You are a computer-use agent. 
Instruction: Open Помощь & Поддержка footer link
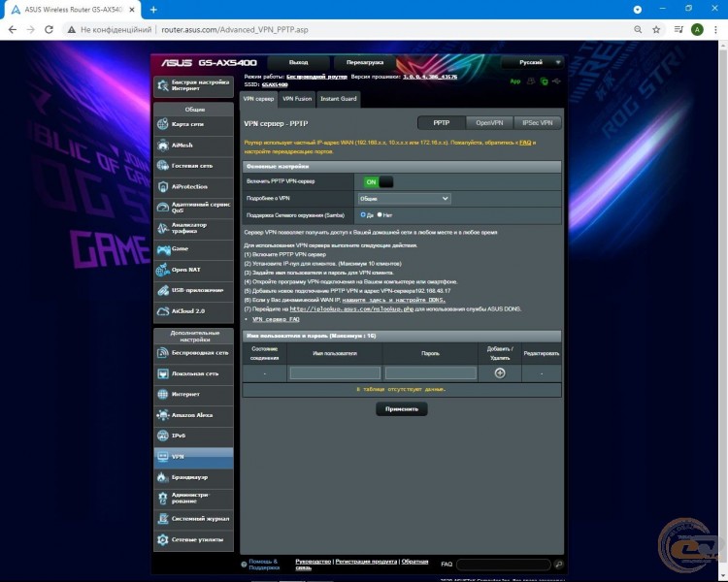pos(264,565)
